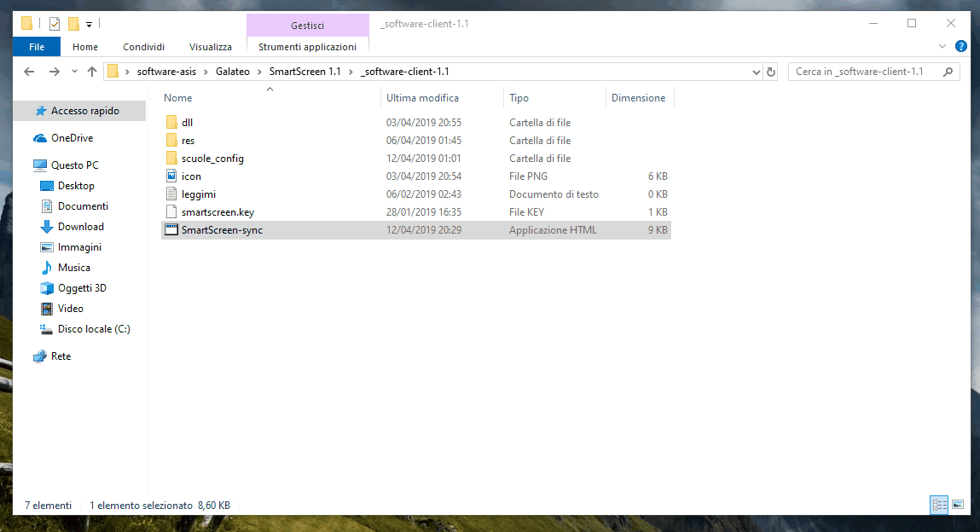Click the _software-client-1.1 breadcrumb
This screenshot has height=532, width=980.
point(405,72)
